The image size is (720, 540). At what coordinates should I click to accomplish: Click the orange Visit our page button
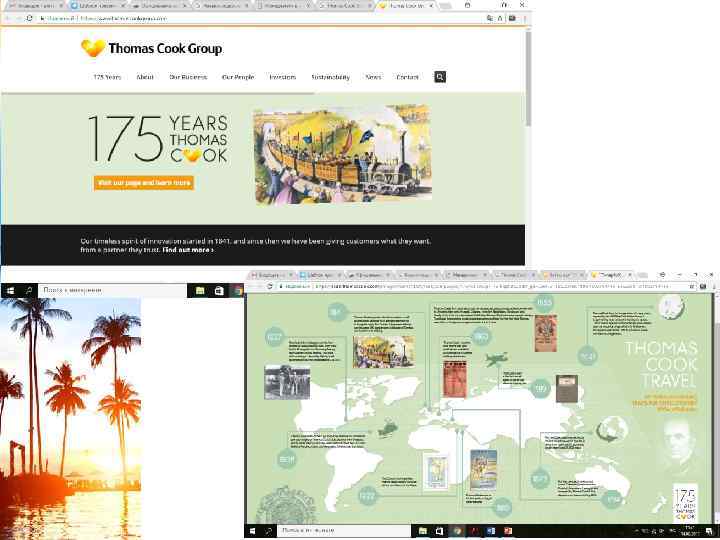[x=144, y=183]
